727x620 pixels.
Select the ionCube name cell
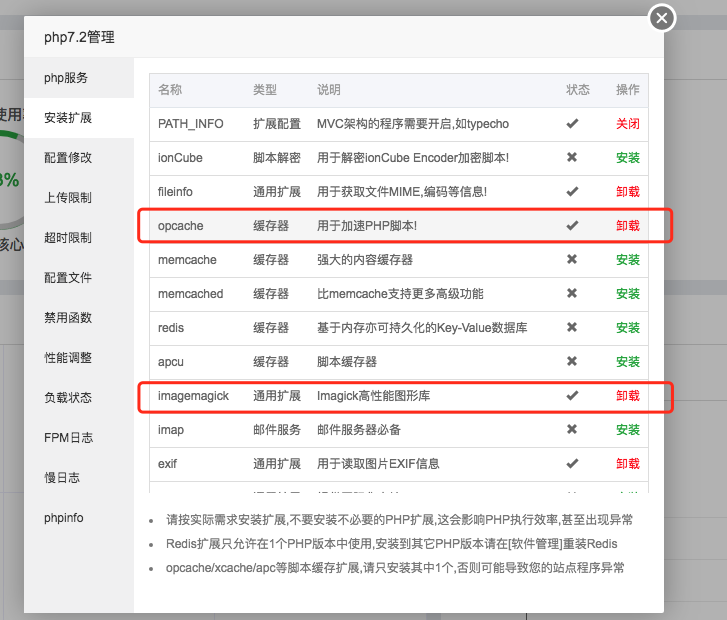[180, 158]
